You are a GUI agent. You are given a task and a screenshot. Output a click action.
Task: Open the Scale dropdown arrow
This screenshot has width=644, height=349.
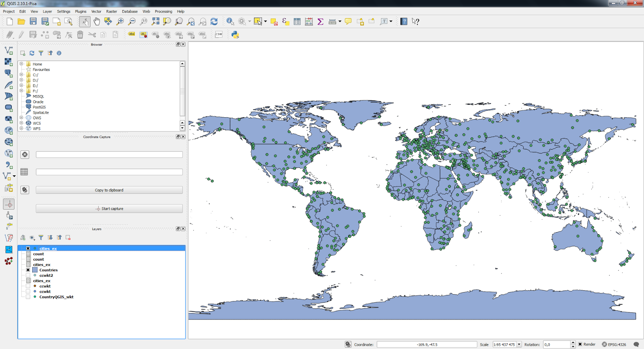tap(519, 345)
